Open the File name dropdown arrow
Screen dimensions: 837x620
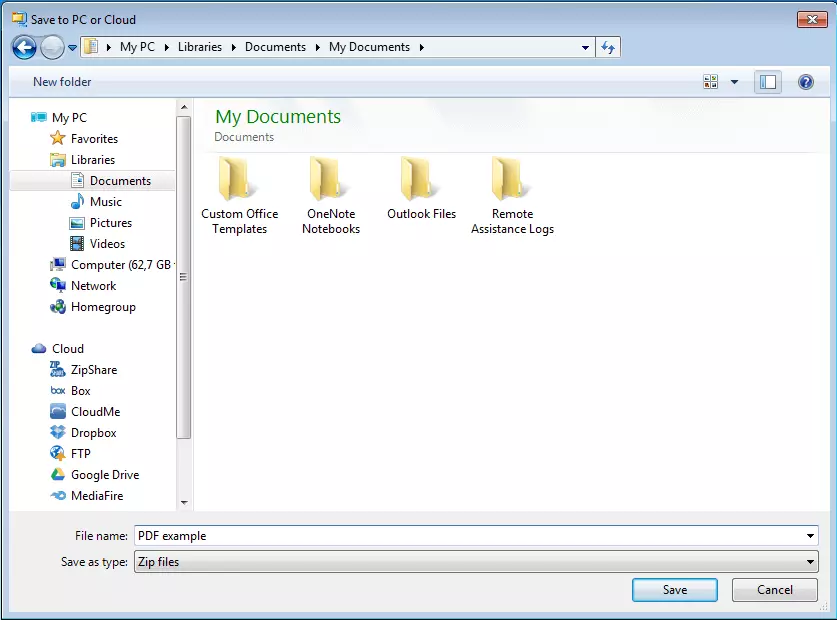pos(810,536)
